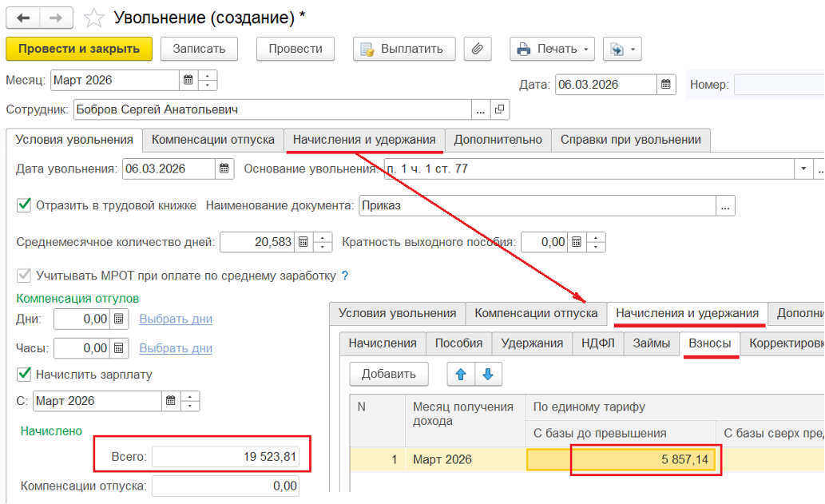Switch to Компенсации отпуска tab
Image resolution: width=825 pixels, height=504 pixels.
point(213,140)
